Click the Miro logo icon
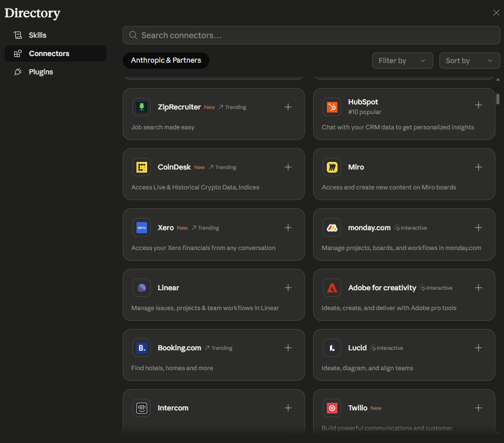The width and height of the screenshot is (504, 443). coord(332,167)
